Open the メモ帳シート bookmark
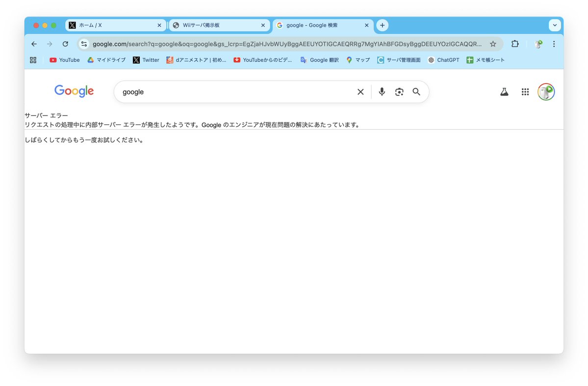Image resolution: width=588 pixels, height=386 pixels. [x=486, y=60]
